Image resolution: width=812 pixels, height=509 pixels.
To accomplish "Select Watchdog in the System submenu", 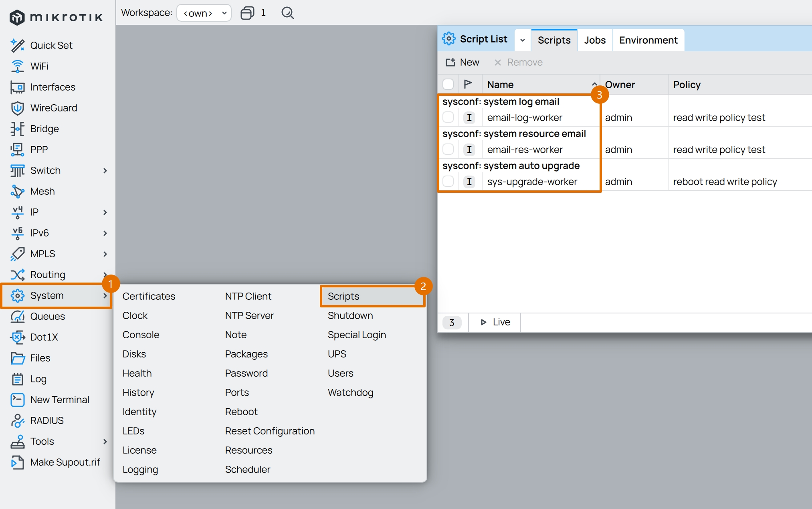I will pyautogui.click(x=350, y=392).
